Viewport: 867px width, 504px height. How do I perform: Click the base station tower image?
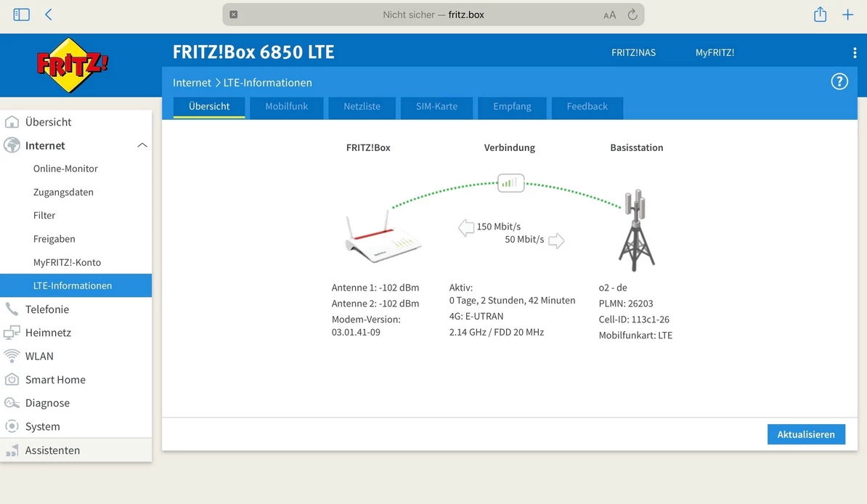(x=636, y=229)
